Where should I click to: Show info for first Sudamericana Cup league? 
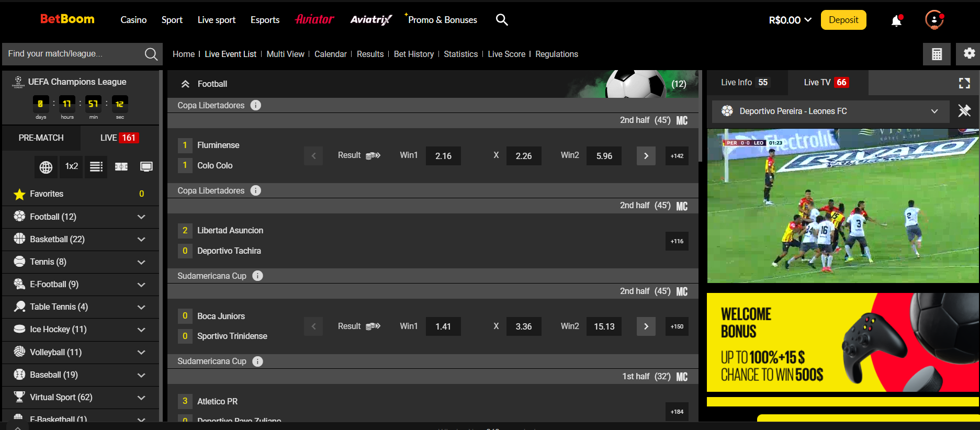257,276
